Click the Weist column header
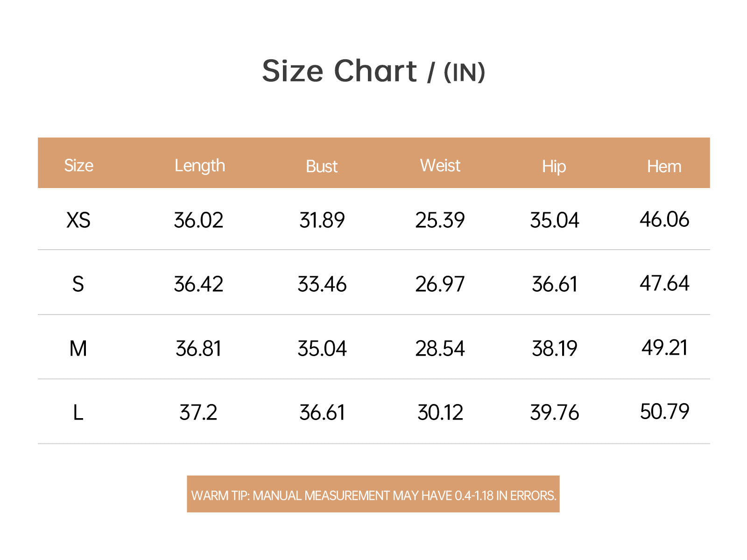This screenshot has width=747, height=560. 440,166
